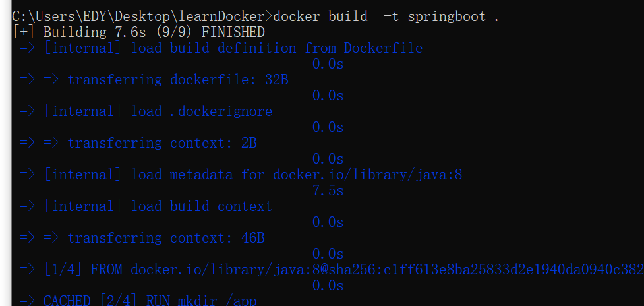Click the 0.0s timing below 'transferring dockerfile: 32B'
The width and height of the screenshot is (644, 306).
point(328,96)
